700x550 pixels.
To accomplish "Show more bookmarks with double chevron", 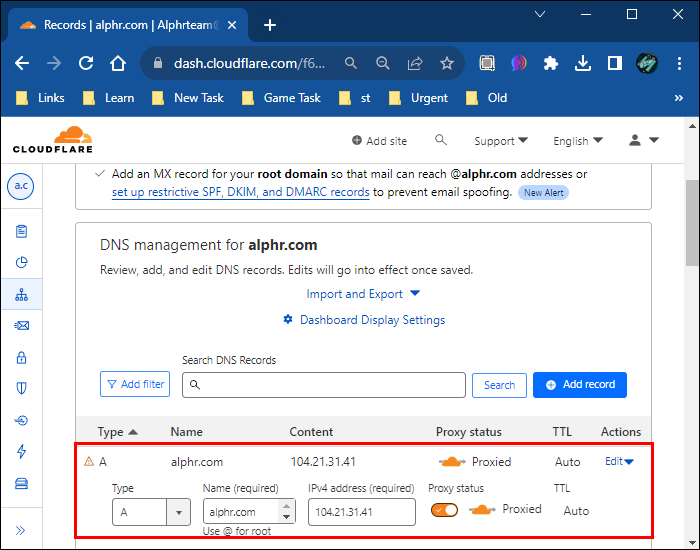I will [x=679, y=98].
